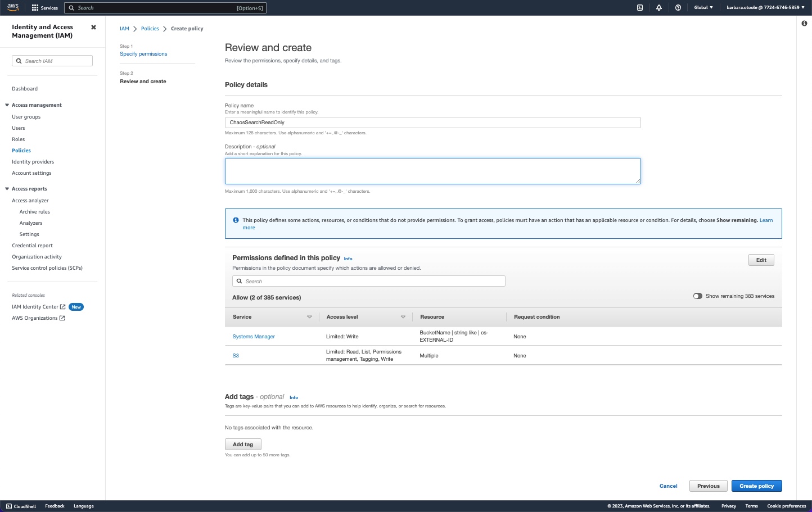Open the Service column sort dropdown
The image size is (812, 512).
(309, 316)
